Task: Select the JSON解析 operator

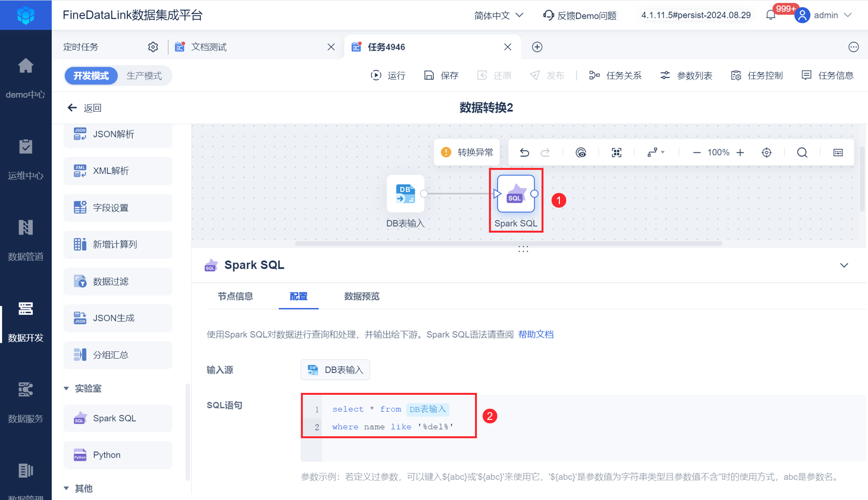Action: (x=118, y=134)
